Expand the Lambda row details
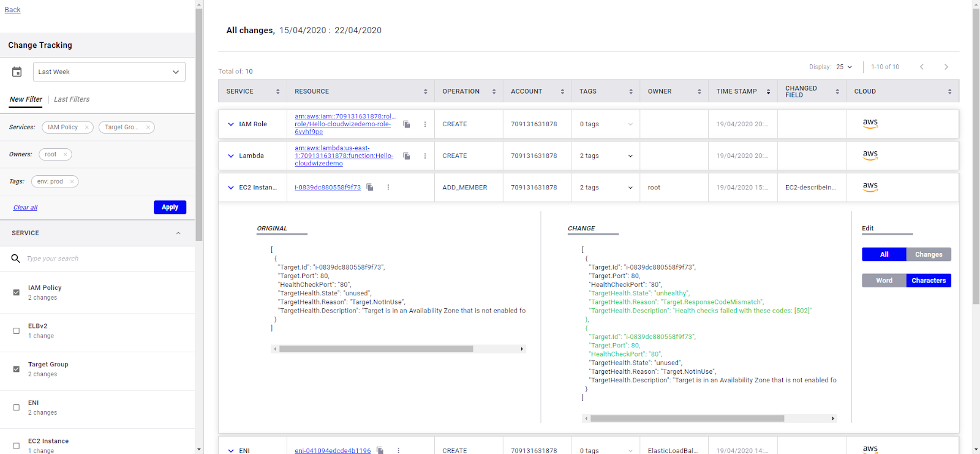 (231, 156)
